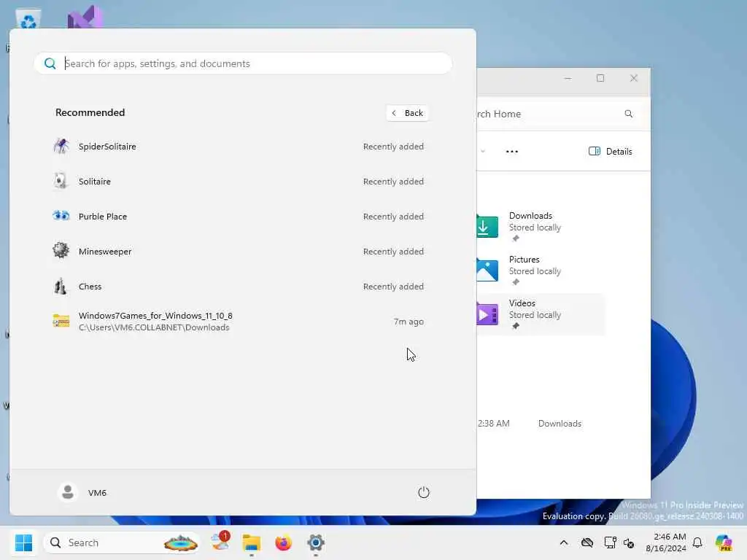Launch Firefox from the taskbar

pos(284,542)
